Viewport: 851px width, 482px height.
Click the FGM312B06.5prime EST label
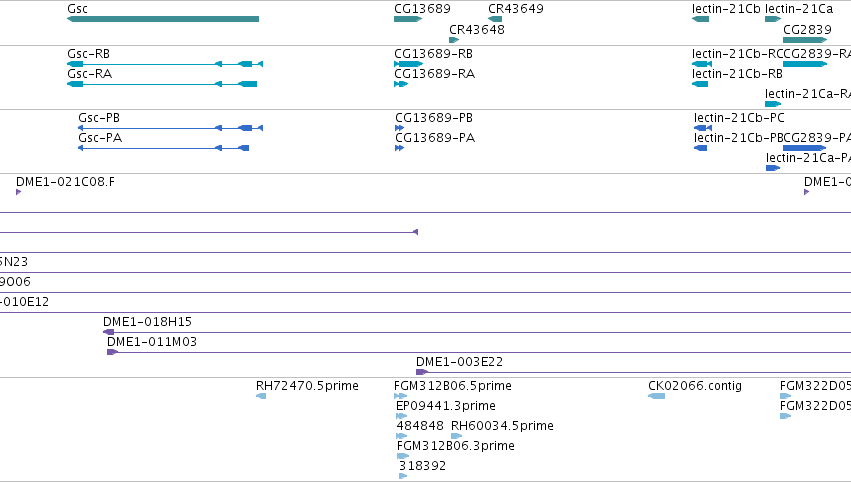[453, 386]
